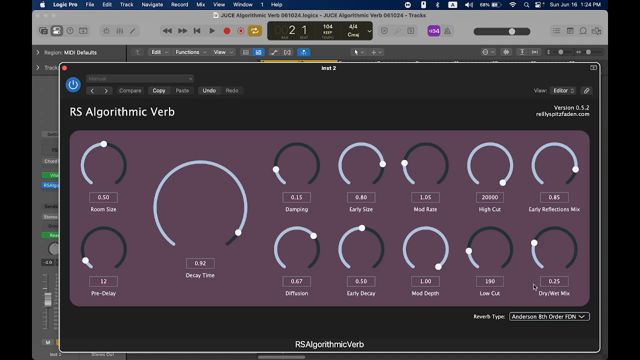640x360 pixels.
Task: Open the Mix menu
Action: click(x=200, y=4)
